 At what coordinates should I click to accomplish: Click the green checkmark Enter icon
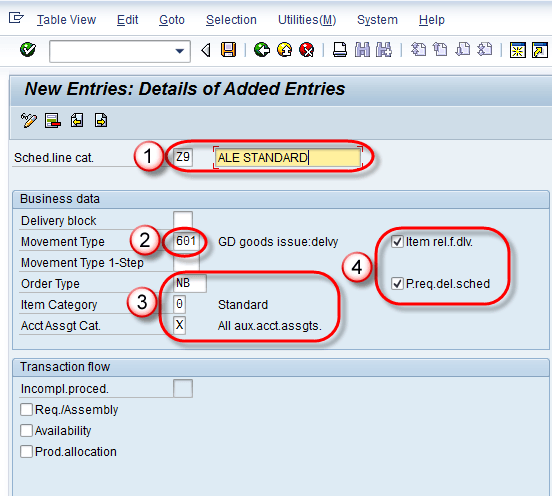28,50
